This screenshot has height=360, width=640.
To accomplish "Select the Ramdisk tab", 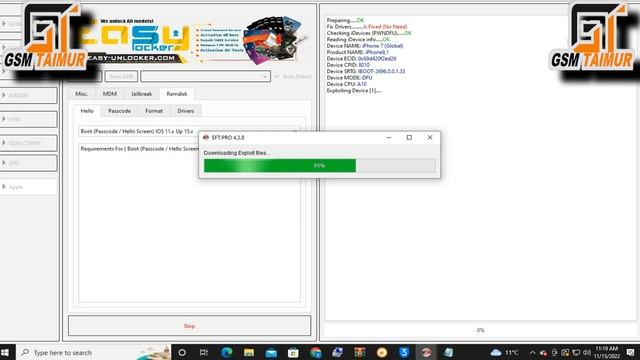I will [x=177, y=94].
